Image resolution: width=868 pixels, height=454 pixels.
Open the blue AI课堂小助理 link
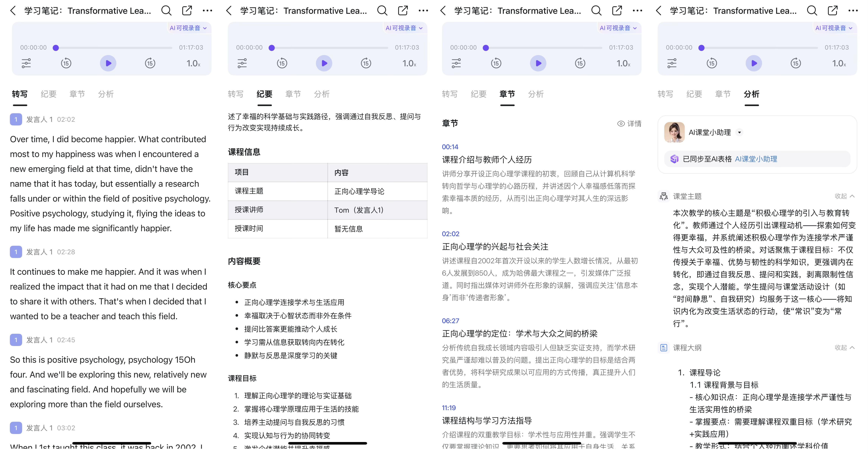point(756,159)
